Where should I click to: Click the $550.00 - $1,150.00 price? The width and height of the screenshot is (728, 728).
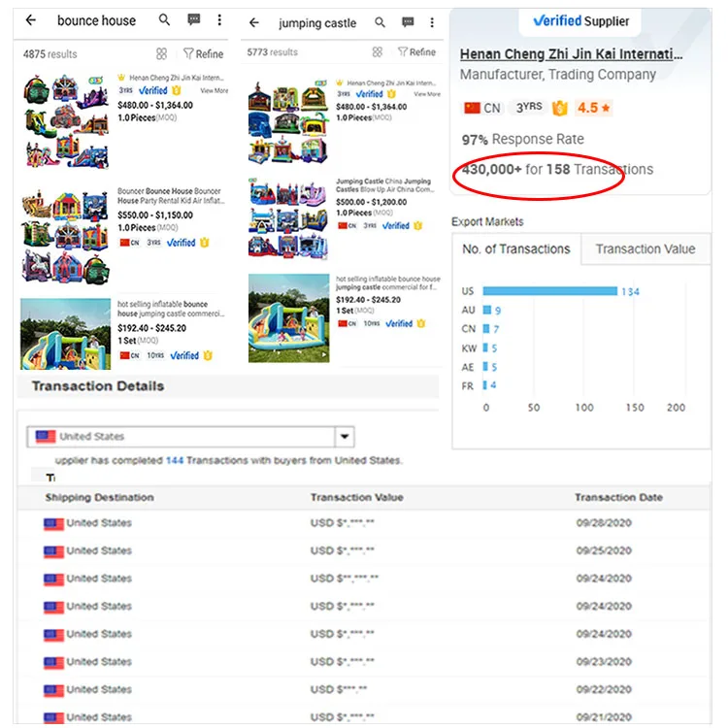(x=155, y=215)
